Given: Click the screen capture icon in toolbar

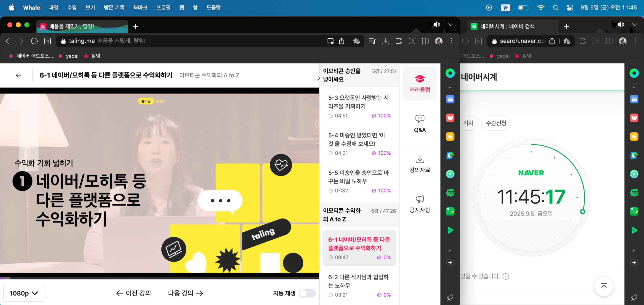Looking at the screenshot, I should [412, 41].
